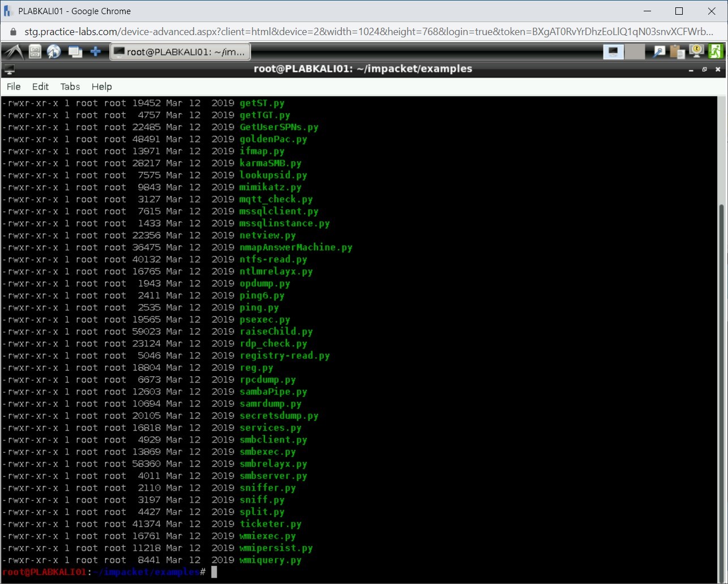This screenshot has width=728, height=584.
Task: Click the terminal command prompt line
Action: click(x=340, y=572)
